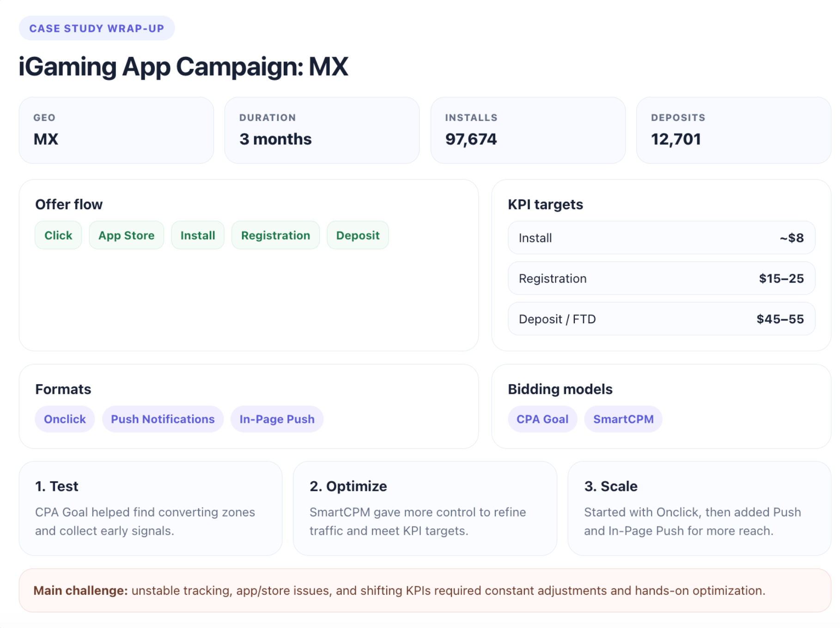Select the Click offer flow chip

(58, 235)
